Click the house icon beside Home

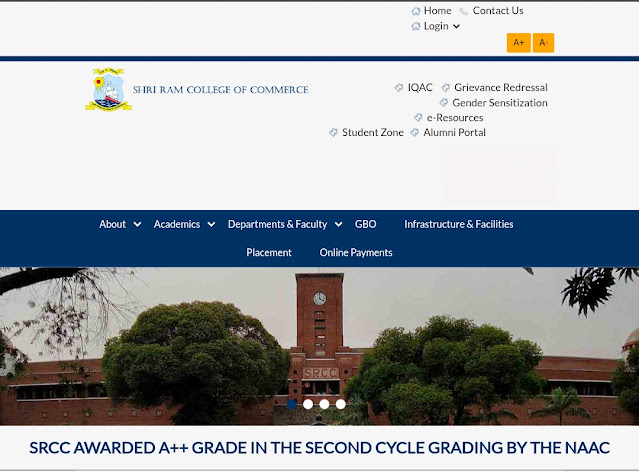(x=416, y=11)
